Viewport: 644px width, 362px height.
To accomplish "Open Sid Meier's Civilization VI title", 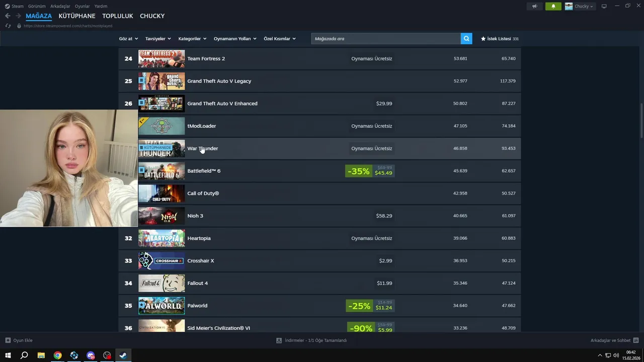I will 218,328.
